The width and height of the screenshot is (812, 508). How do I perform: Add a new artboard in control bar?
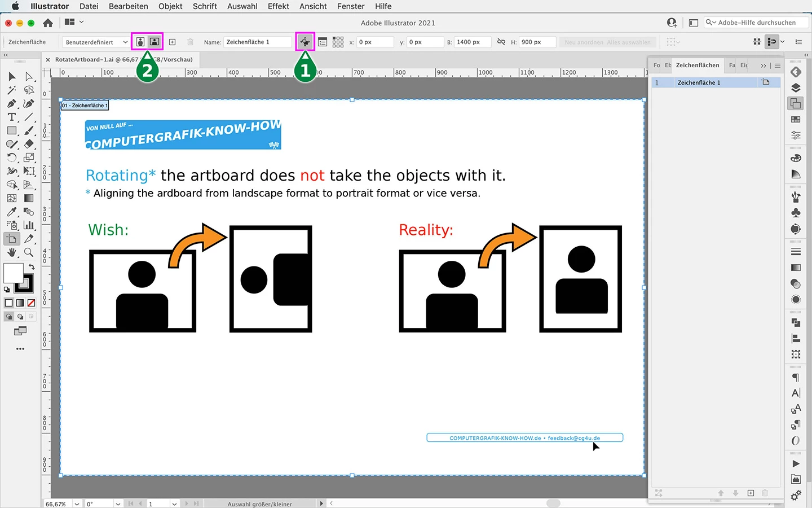(173, 42)
